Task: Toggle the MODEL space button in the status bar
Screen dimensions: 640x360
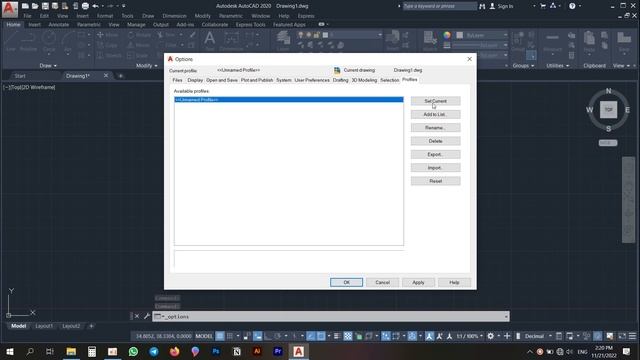Action: pyautogui.click(x=204, y=336)
